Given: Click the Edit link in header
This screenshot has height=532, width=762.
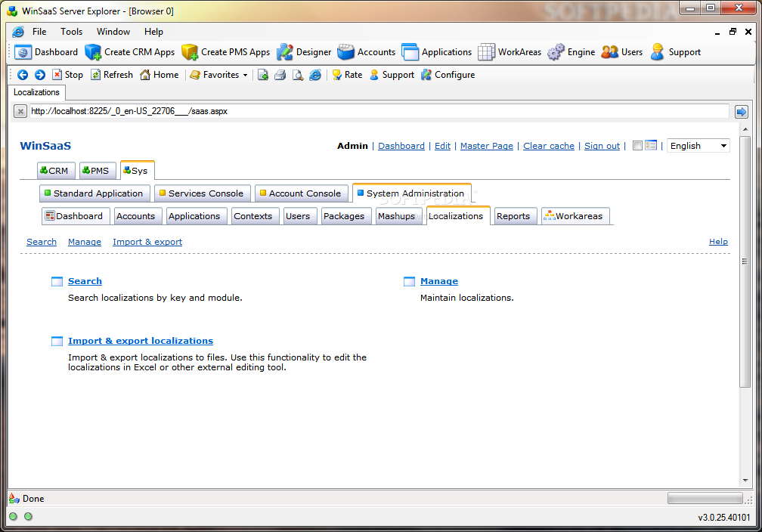Looking at the screenshot, I should [442, 146].
